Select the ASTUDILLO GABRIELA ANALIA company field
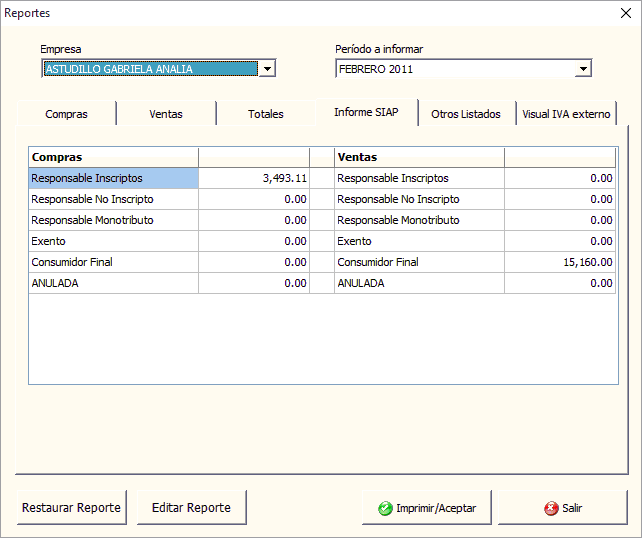This screenshot has height=538, width=642. tap(150, 69)
